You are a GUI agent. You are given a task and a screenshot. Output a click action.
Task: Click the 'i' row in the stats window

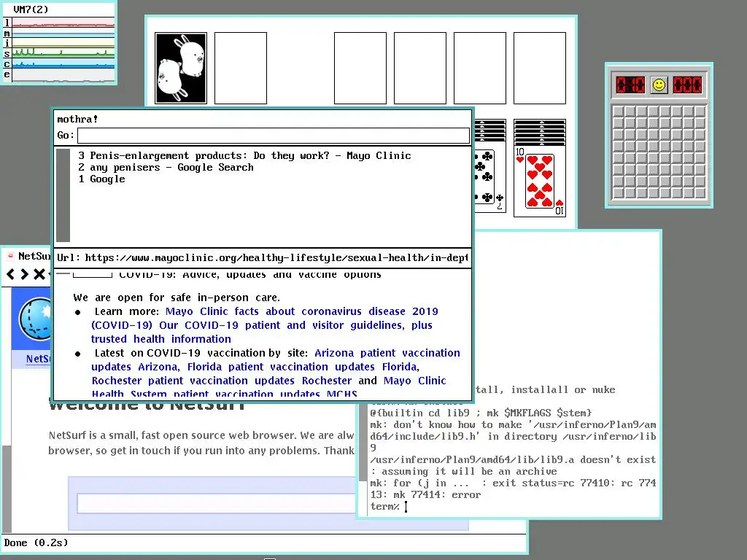click(58, 43)
